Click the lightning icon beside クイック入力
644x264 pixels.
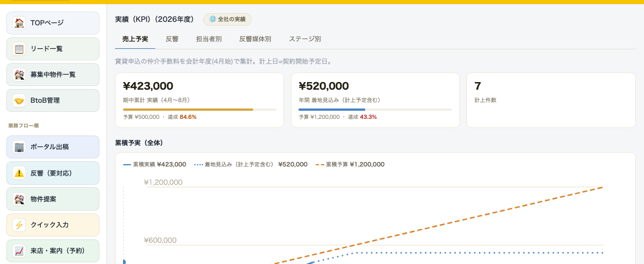tap(19, 225)
